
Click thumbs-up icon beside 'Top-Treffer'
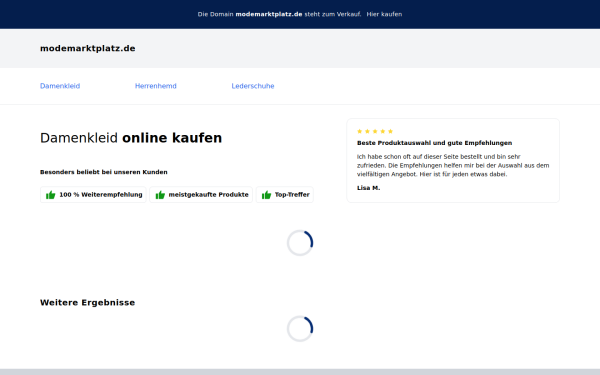tap(266, 195)
